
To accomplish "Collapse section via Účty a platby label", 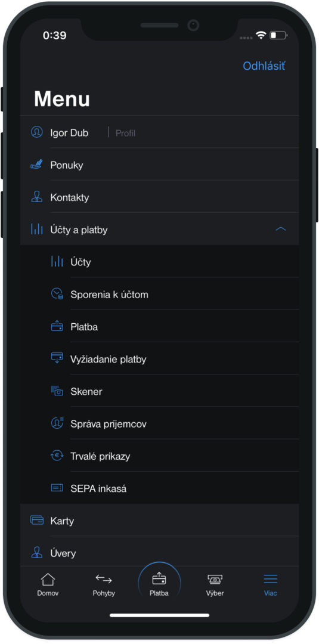I will click(79, 230).
